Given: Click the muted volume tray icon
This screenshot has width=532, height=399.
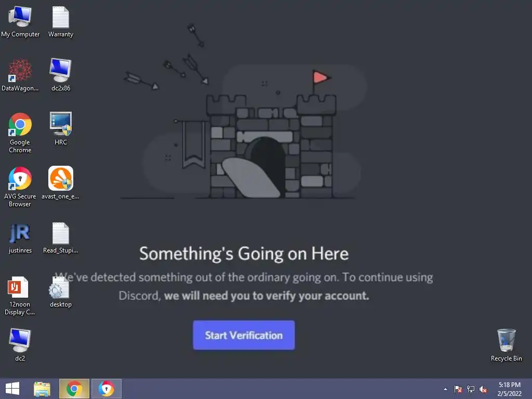Looking at the screenshot, I should click(483, 389).
